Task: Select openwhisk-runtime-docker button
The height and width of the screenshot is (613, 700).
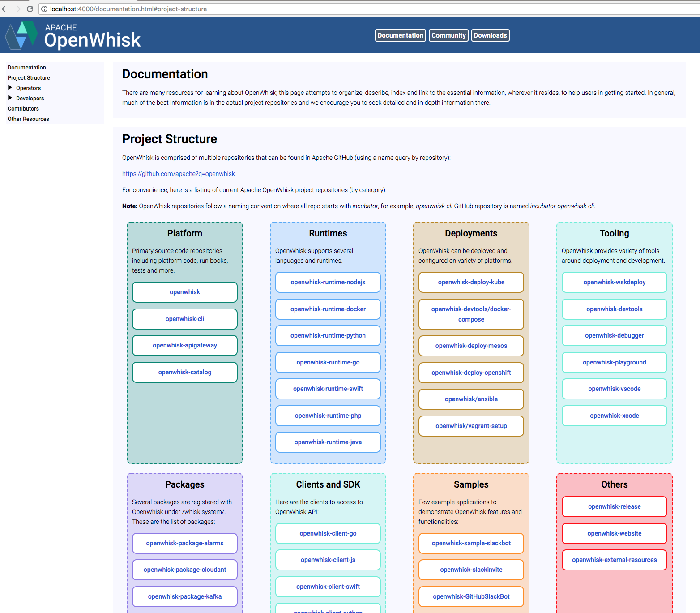Action: [x=328, y=309]
